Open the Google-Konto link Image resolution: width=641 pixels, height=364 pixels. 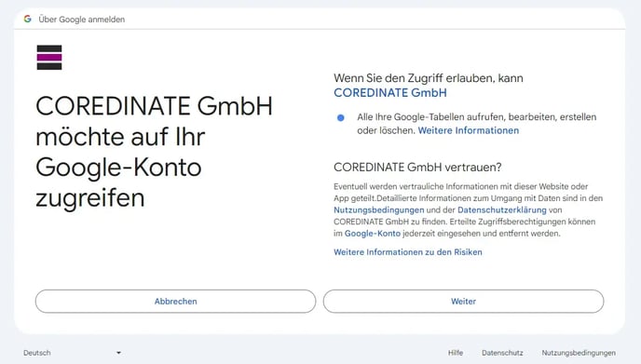[x=372, y=234]
